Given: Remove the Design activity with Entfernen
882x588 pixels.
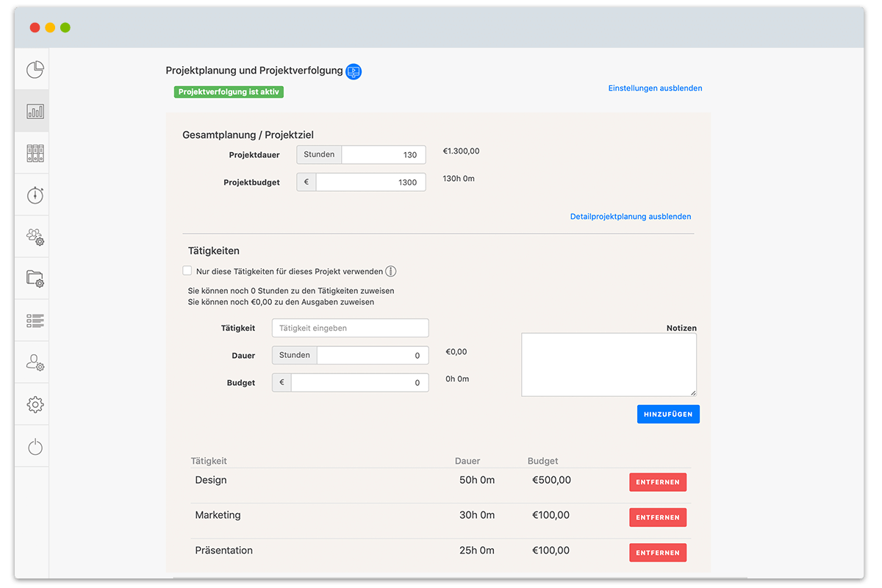Looking at the screenshot, I should [657, 482].
